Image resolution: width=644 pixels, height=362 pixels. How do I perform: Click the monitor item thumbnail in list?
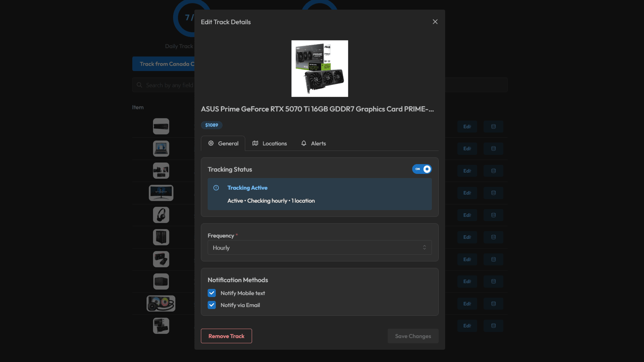(x=161, y=193)
